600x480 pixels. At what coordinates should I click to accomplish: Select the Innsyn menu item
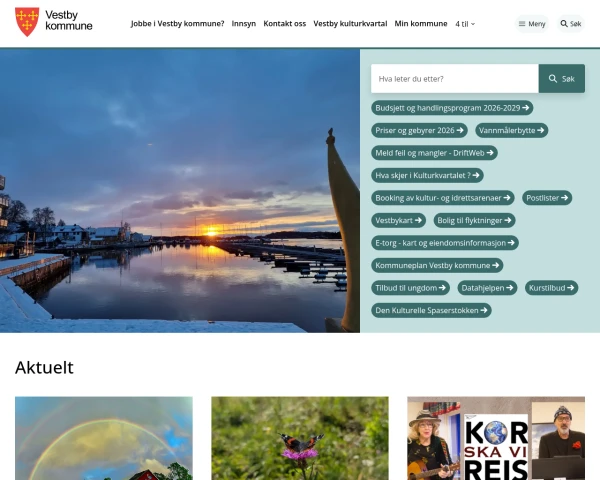[x=244, y=24]
